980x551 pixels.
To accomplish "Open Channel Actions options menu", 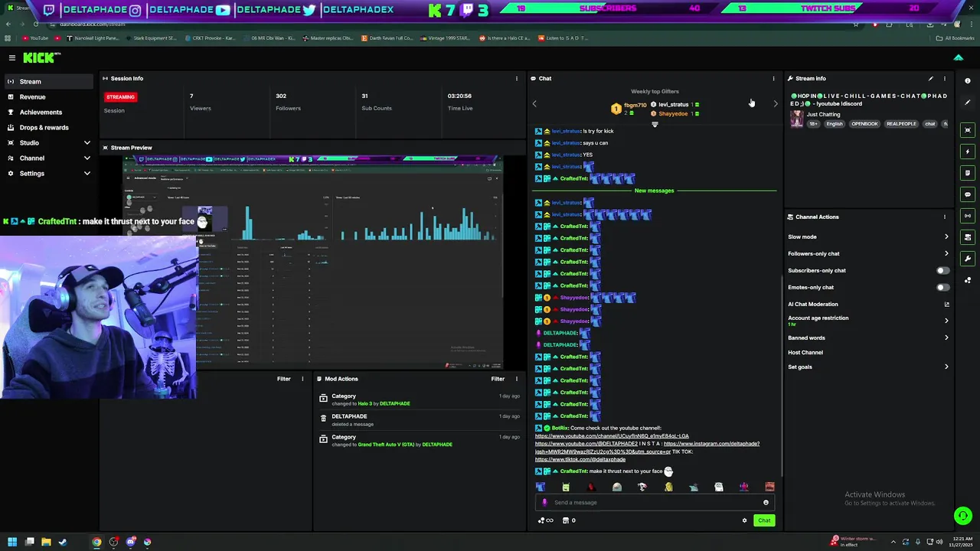I will coord(944,217).
